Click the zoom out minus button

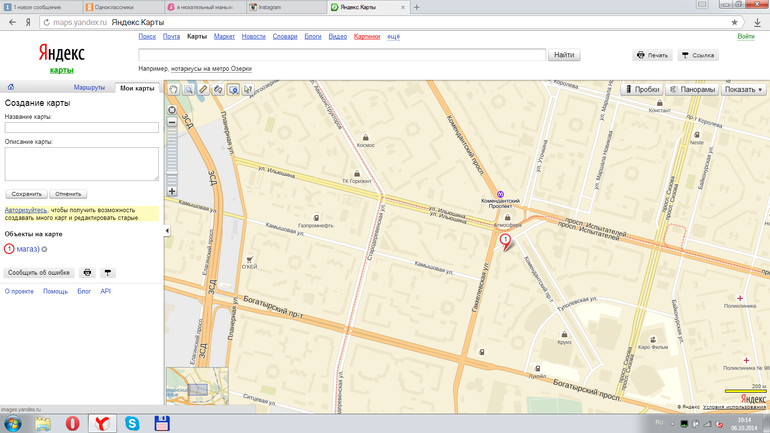[172, 122]
